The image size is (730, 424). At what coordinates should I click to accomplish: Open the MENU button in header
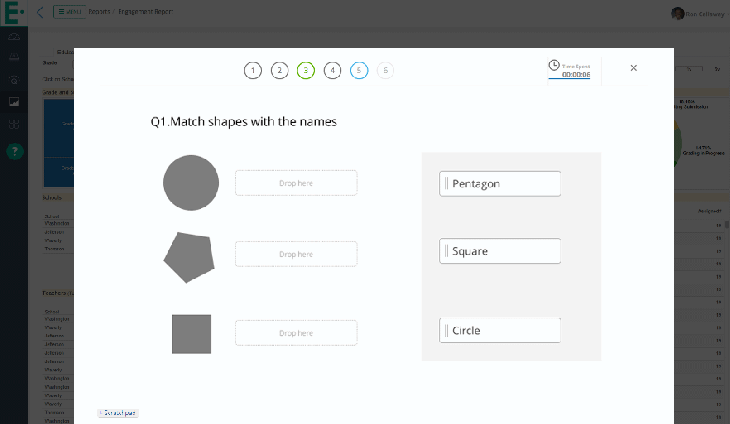coord(69,12)
